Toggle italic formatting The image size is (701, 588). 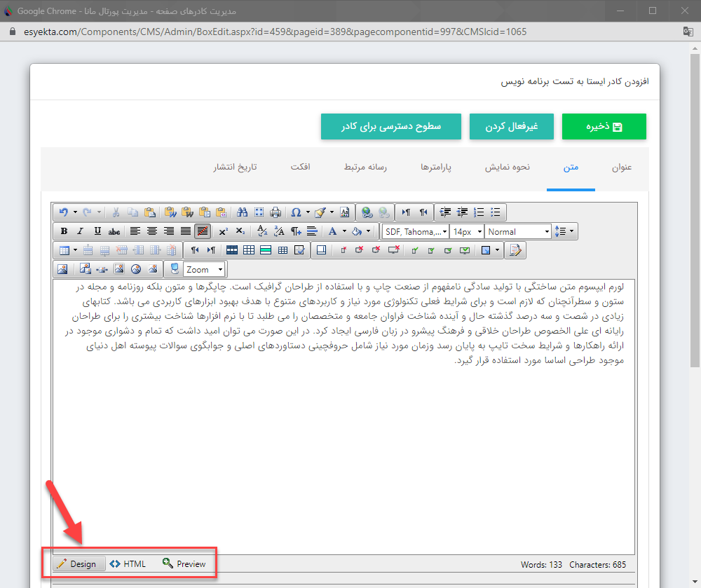pyautogui.click(x=81, y=231)
